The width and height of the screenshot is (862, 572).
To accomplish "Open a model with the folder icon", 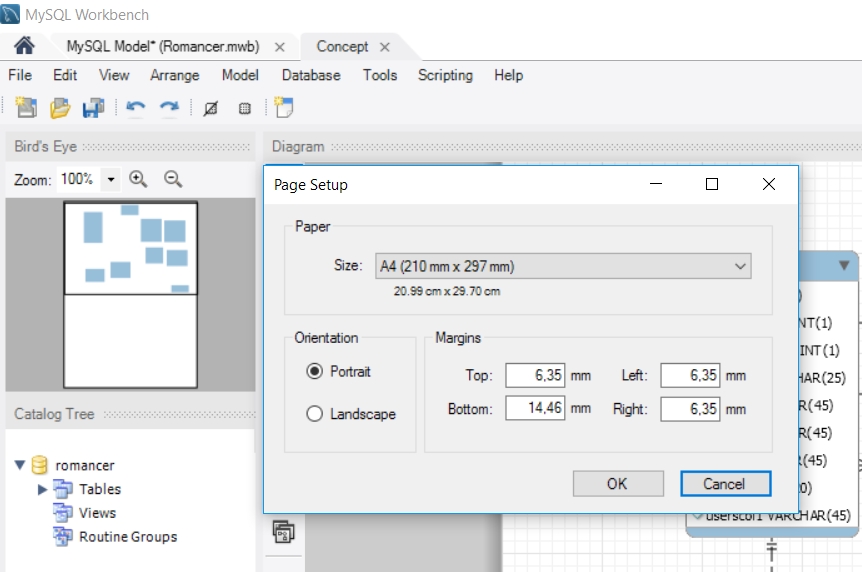I will (x=60, y=108).
